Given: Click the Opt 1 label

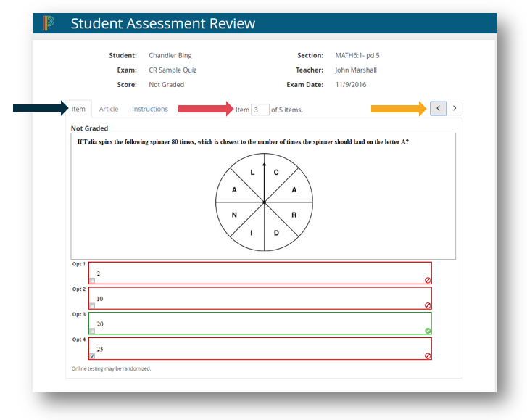Looking at the screenshot, I should [78, 264].
